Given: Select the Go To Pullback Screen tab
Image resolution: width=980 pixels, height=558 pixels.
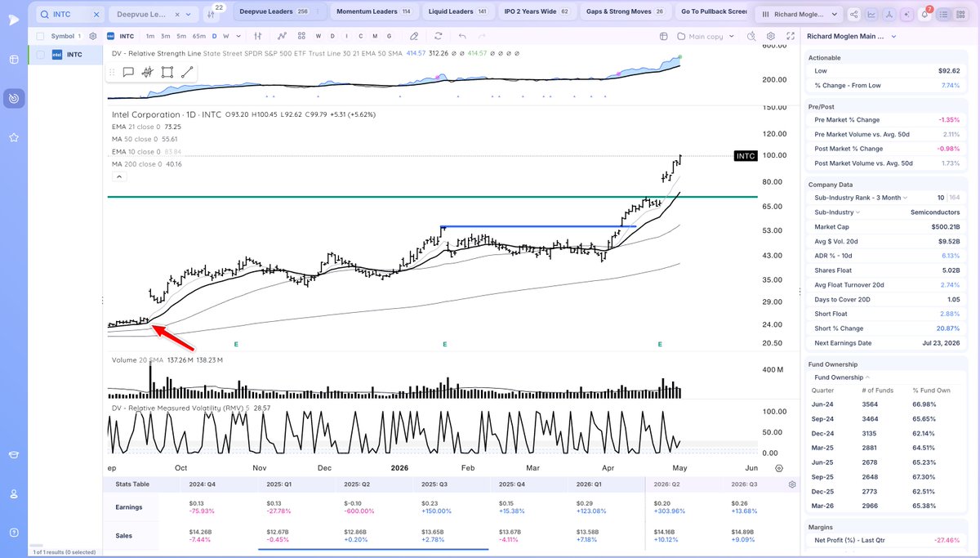Looking at the screenshot, I should tap(714, 11).
